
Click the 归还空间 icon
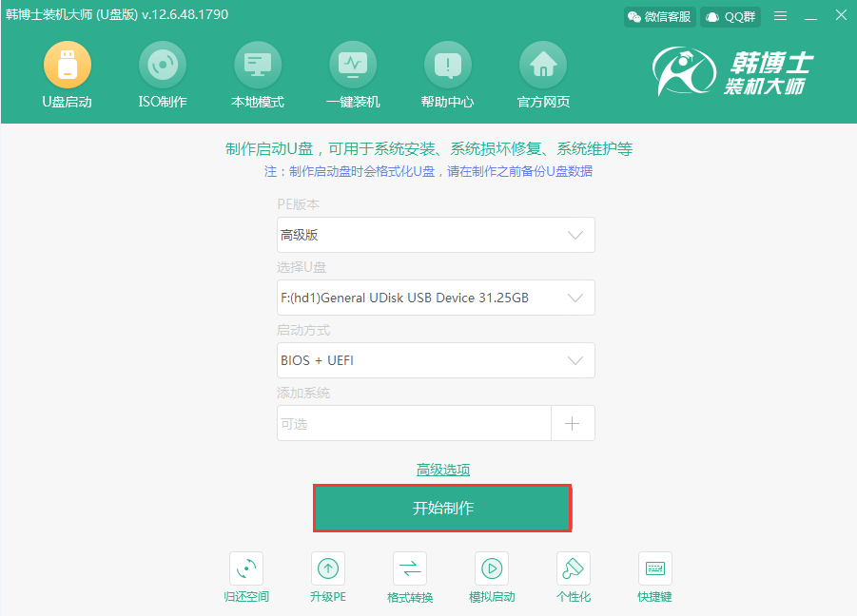[246, 568]
